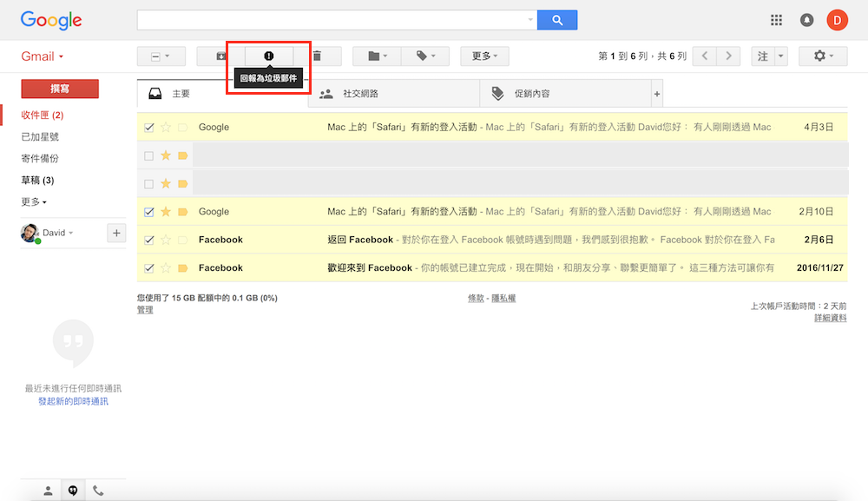The width and height of the screenshot is (868, 501).
Task: Click David's profile picture in chat
Action: click(30, 233)
